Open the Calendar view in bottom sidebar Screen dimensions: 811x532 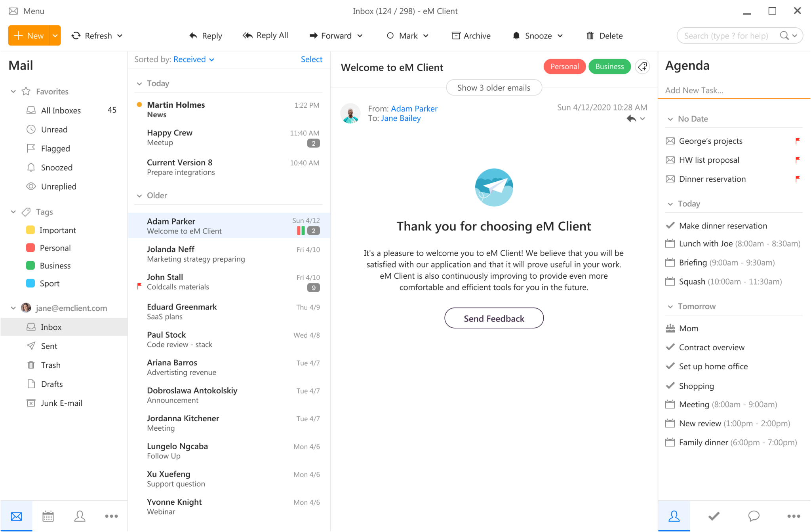click(48, 516)
